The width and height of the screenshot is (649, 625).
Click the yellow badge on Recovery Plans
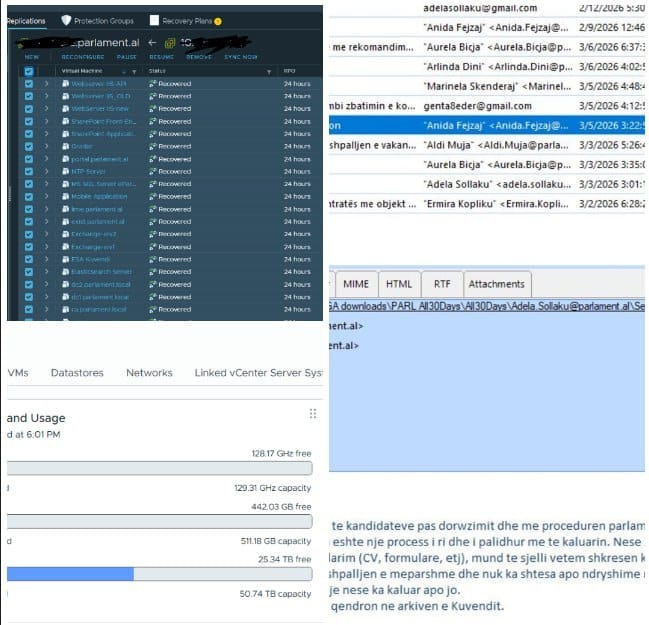(x=218, y=20)
